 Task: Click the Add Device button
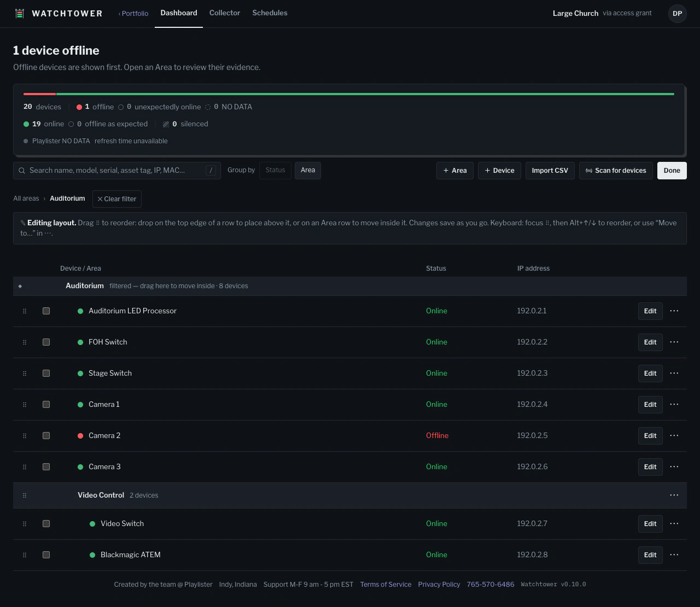pos(499,171)
